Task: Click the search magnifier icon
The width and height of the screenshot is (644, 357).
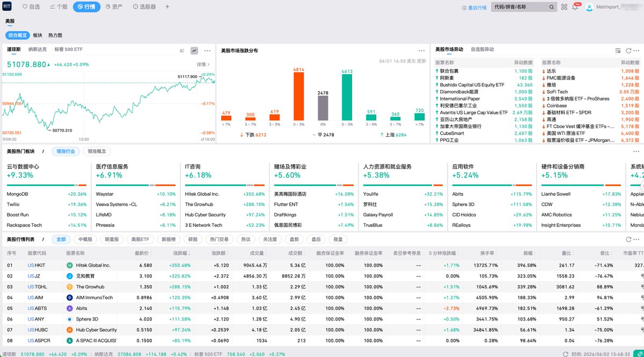Action: [551, 8]
